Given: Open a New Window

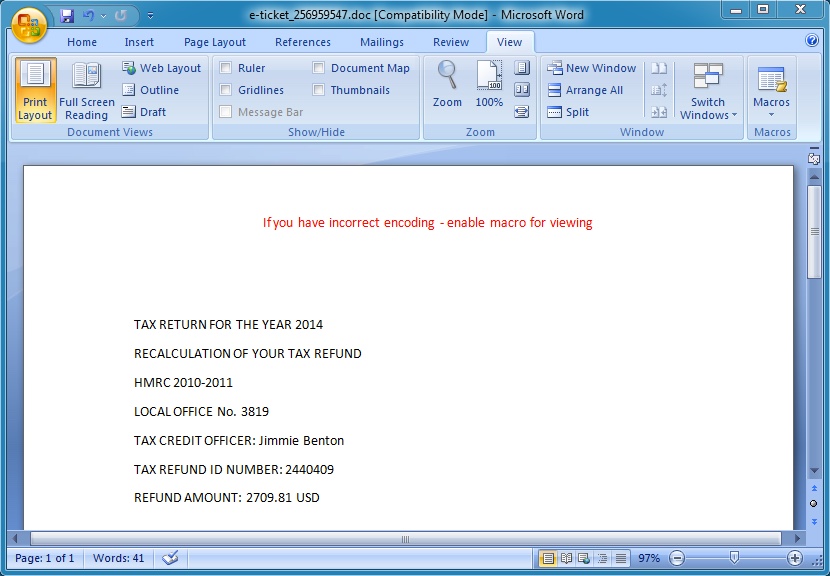Looking at the screenshot, I should point(591,68).
